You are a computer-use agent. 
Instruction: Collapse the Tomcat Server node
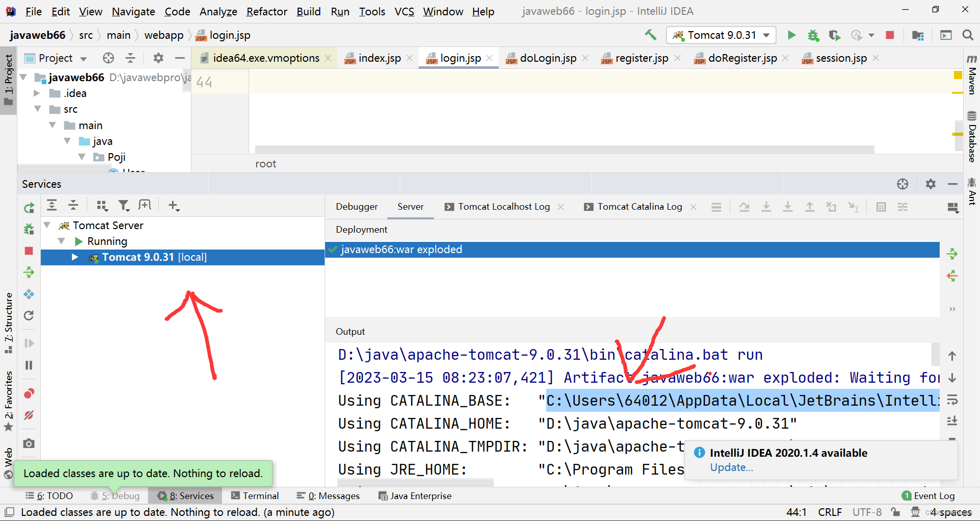tap(47, 225)
